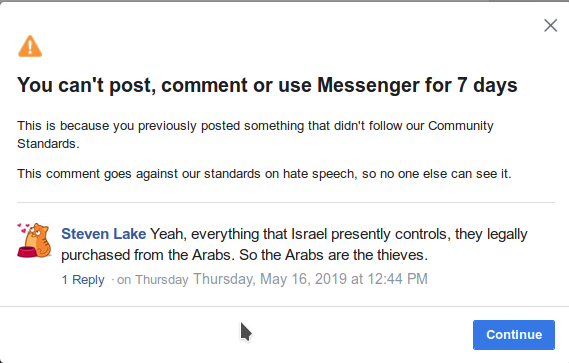
Task: Click the heading about Messenger restriction
Action: [x=267, y=85]
